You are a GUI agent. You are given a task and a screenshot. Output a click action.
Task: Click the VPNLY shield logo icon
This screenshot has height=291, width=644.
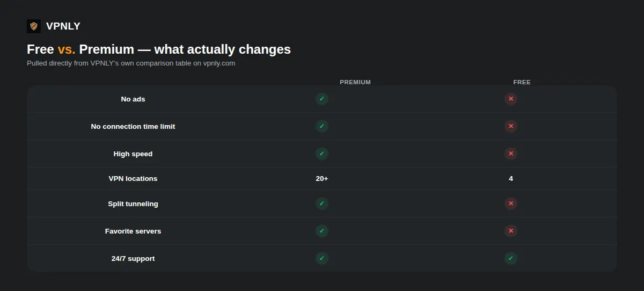[x=34, y=26]
